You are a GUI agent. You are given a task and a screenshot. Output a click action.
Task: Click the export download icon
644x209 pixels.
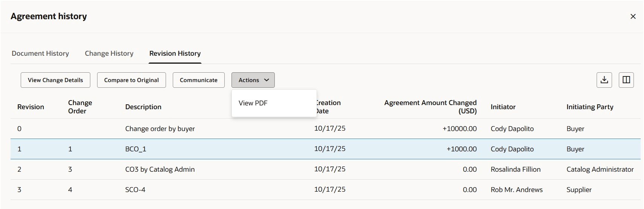pos(604,80)
